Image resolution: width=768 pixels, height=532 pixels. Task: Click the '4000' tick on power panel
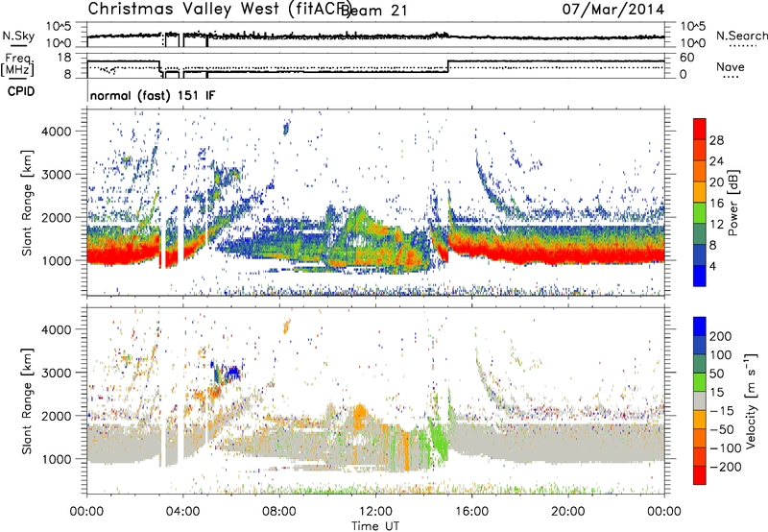(56, 131)
